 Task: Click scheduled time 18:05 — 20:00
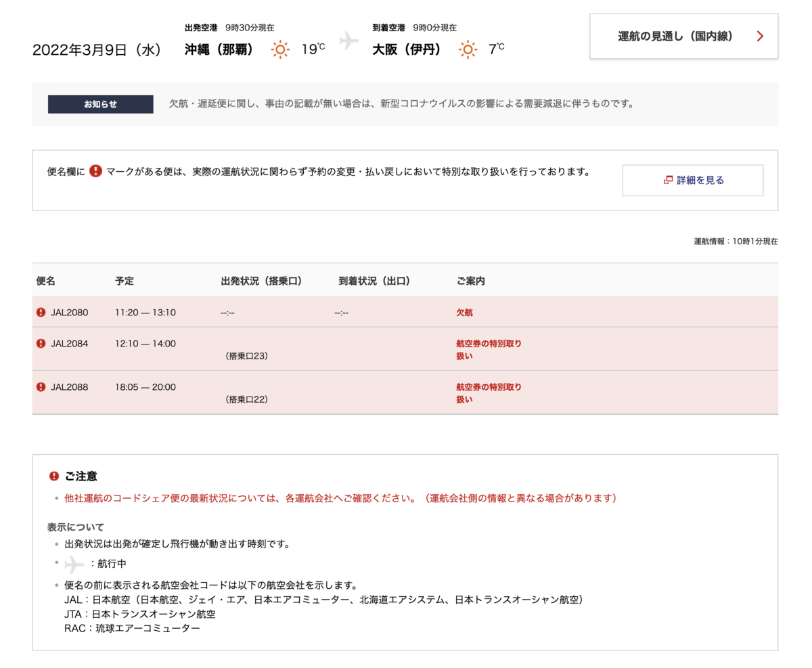point(145,388)
